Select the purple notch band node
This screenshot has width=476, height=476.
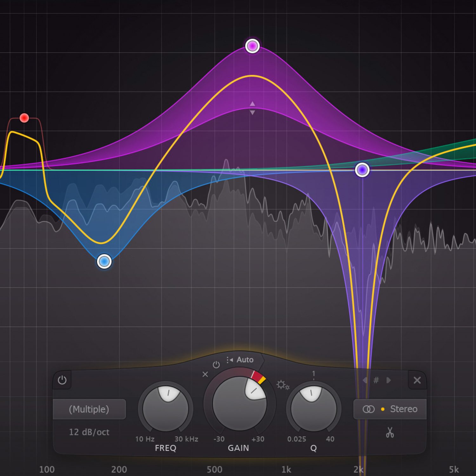(362, 170)
